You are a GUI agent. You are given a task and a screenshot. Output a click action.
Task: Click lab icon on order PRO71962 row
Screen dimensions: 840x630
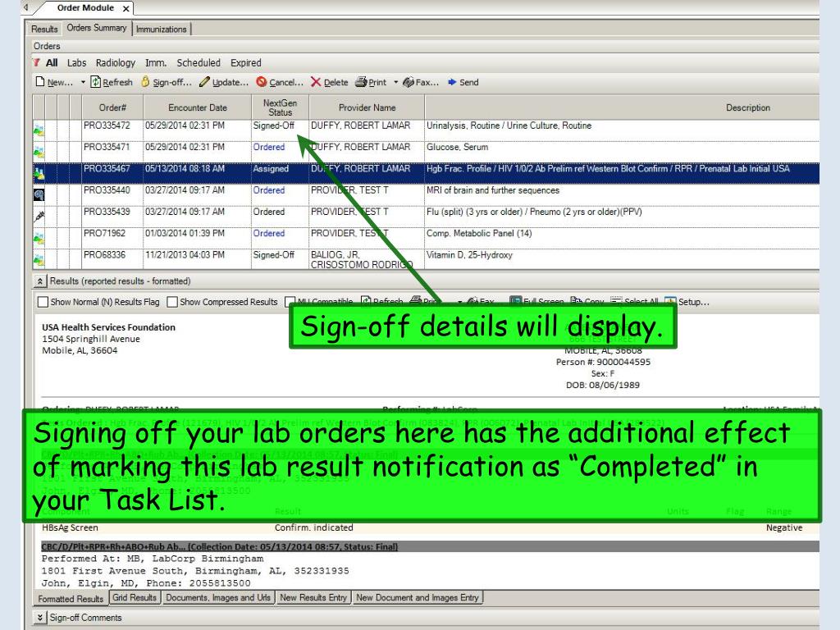tap(39, 238)
